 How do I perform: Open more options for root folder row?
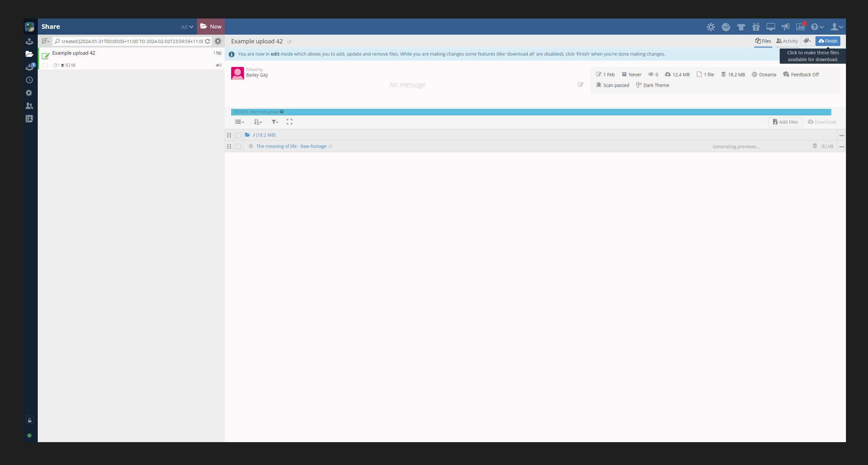coord(842,135)
